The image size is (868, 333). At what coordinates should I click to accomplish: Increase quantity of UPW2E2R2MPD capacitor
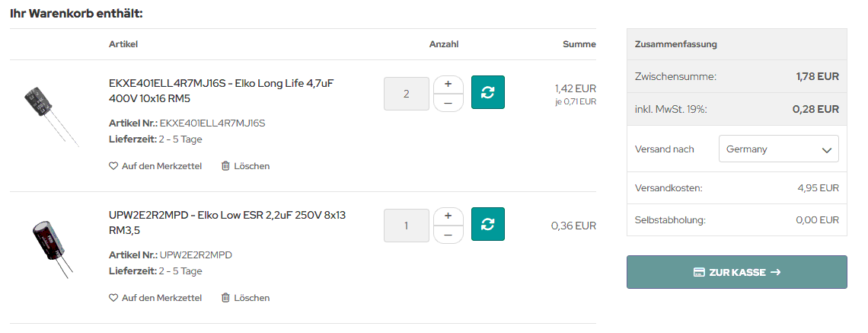(448, 216)
